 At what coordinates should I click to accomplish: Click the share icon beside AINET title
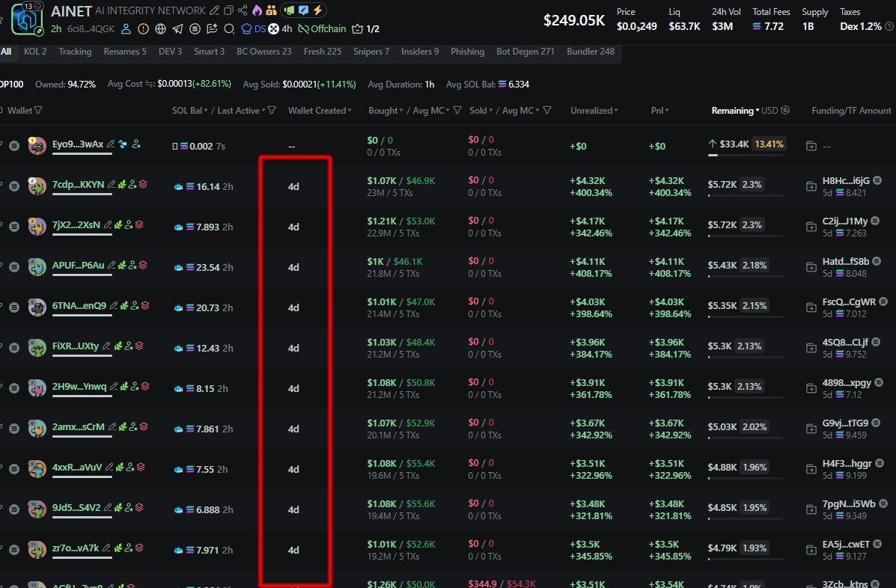242,10
